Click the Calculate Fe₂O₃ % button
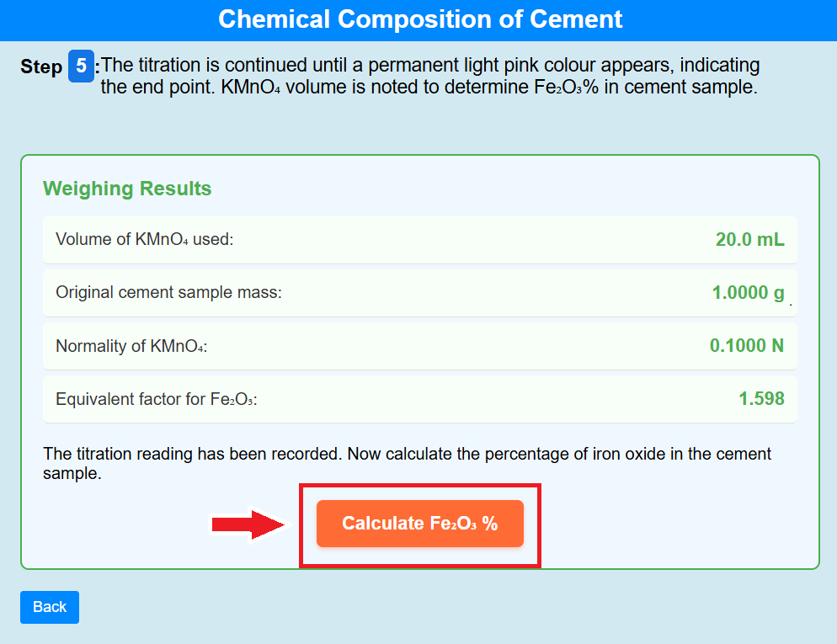 click(419, 524)
